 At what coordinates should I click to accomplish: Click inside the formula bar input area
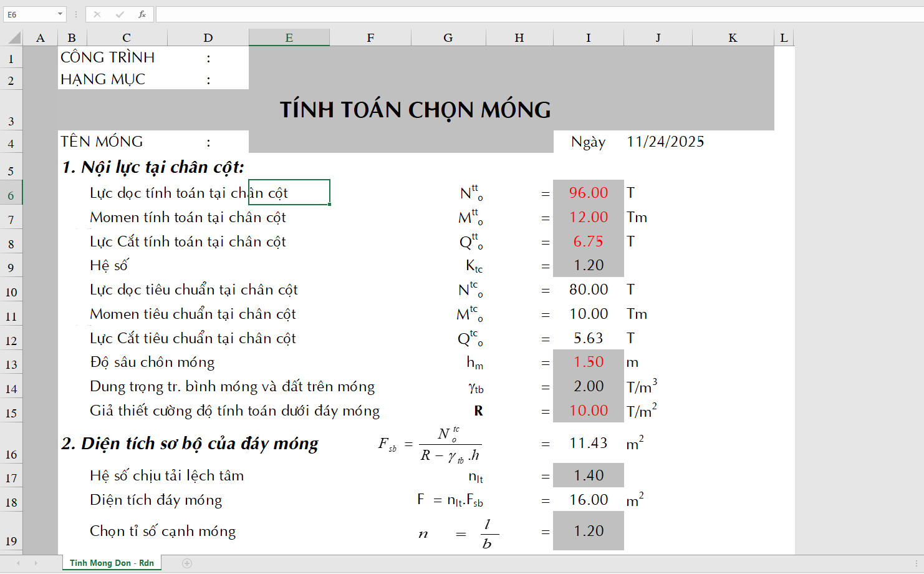(374, 14)
